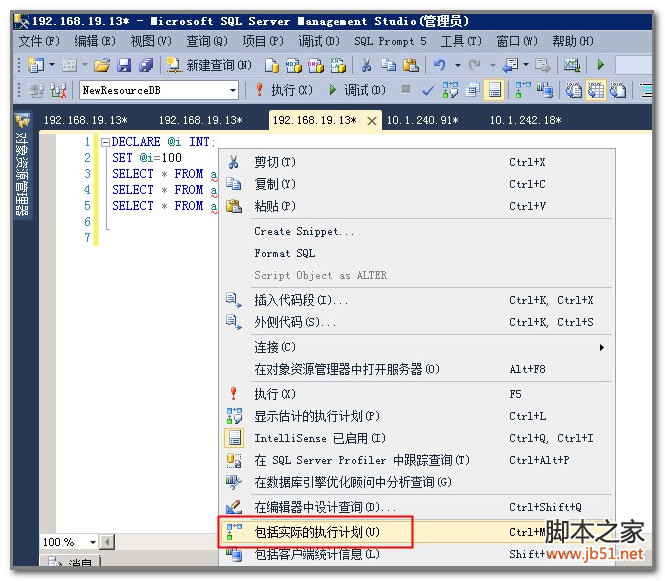The width and height of the screenshot is (665, 581).
Task: Click inside the SET @i=100 code line
Action: click(x=147, y=158)
